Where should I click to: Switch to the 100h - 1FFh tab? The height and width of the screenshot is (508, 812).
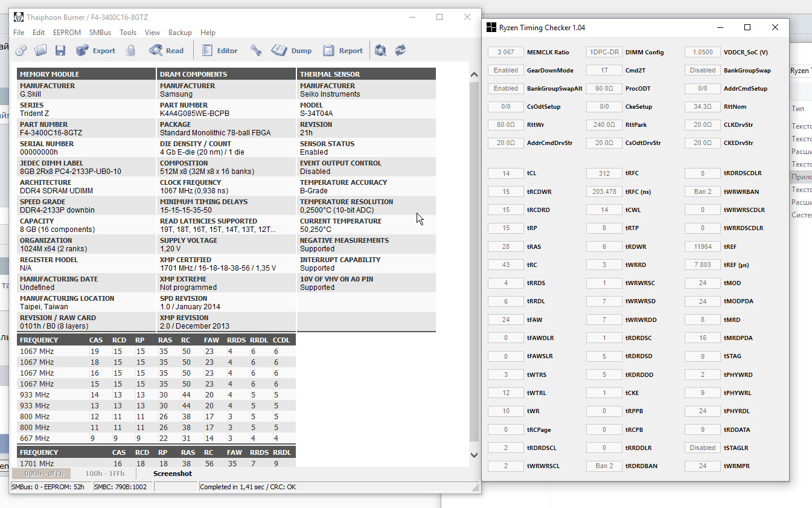tap(105, 474)
